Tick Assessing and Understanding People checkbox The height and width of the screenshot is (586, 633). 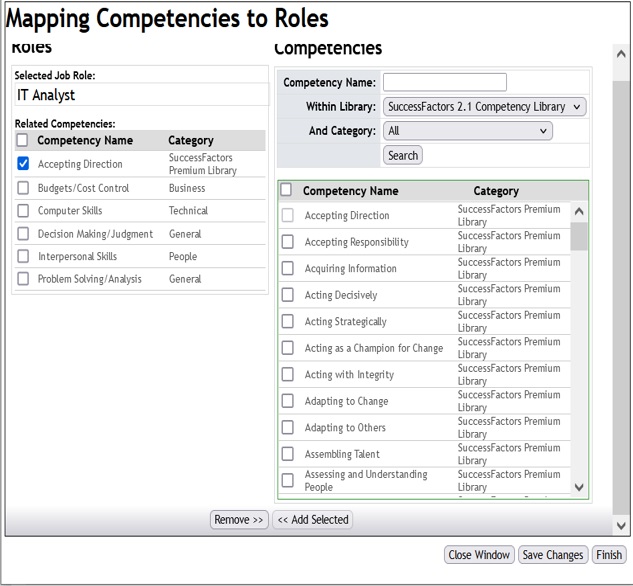(x=287, y=480)
